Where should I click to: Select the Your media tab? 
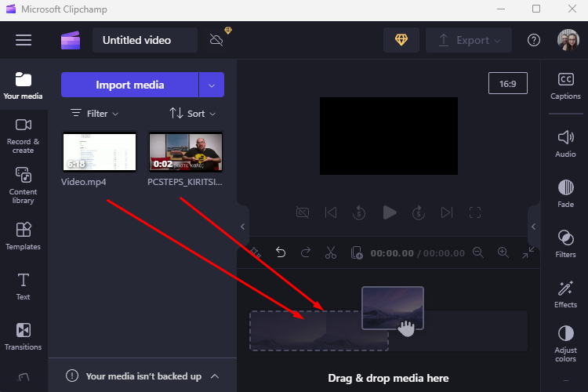pos(24,86)
